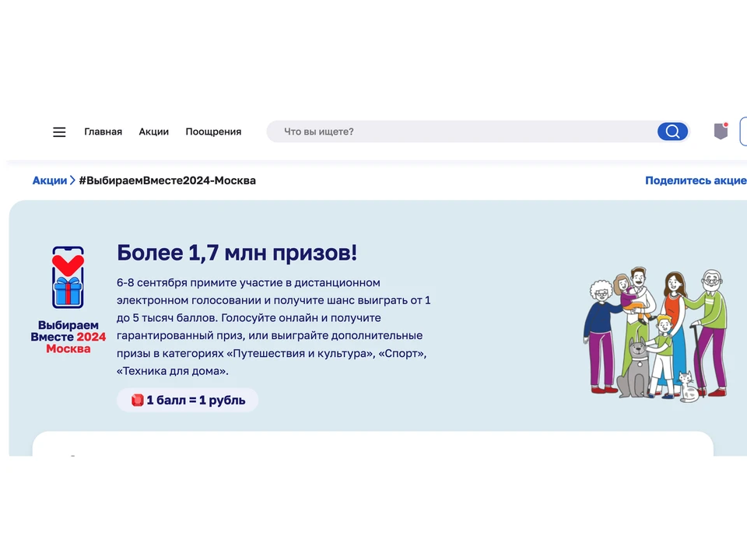
Task: Click the promo description paragraph about 6-8 сентября
Action: [272, 327]
